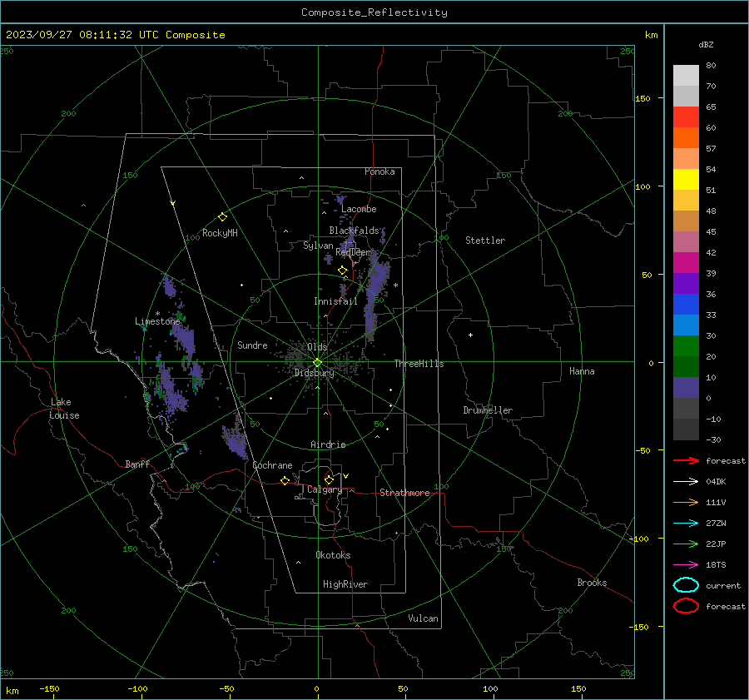Click the Lacombe label
The image size is (749, 700).
[x=359, y=209]
